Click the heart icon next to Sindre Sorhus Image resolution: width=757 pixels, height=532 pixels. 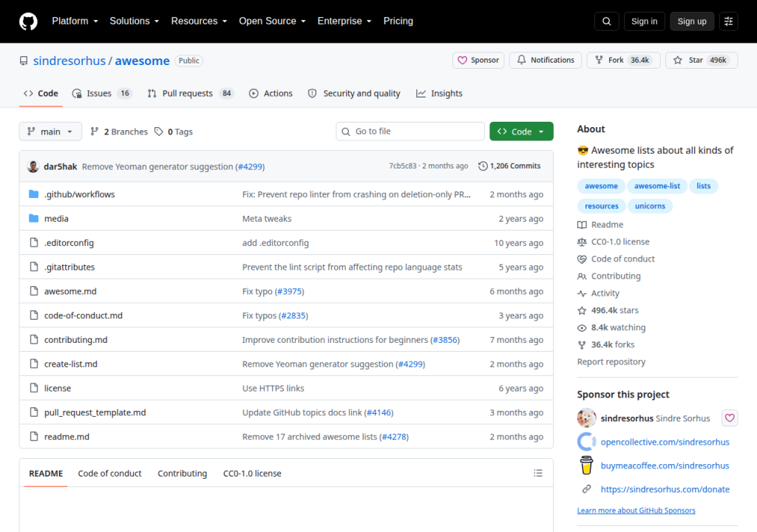pos(730,417)
